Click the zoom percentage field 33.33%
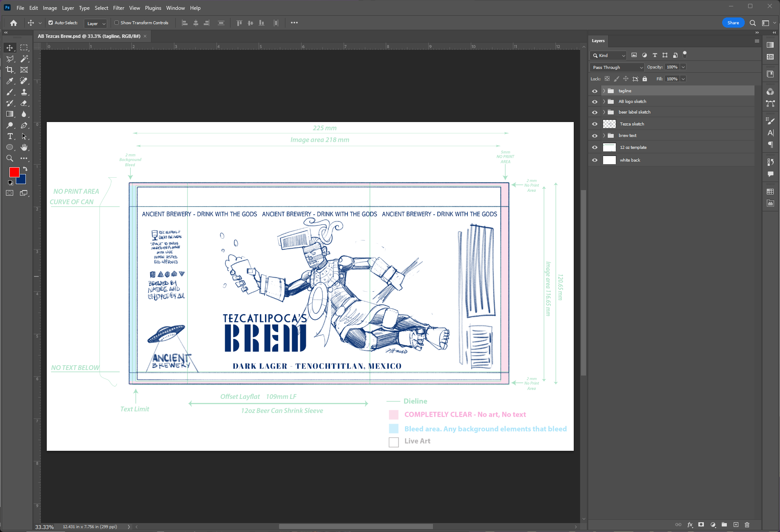 [45, 527]
